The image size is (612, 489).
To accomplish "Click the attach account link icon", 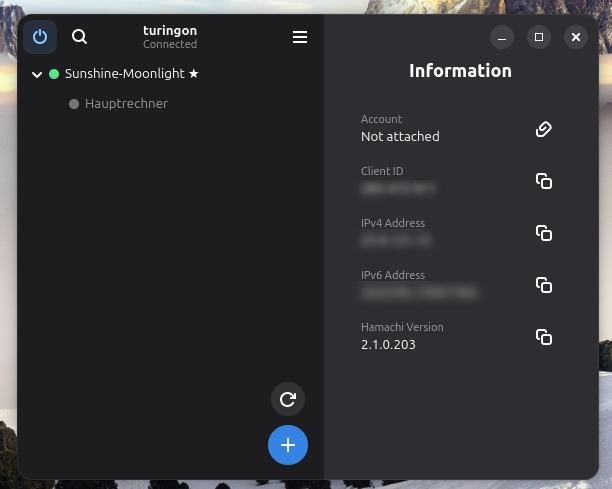I will click(x=544, y=129).
